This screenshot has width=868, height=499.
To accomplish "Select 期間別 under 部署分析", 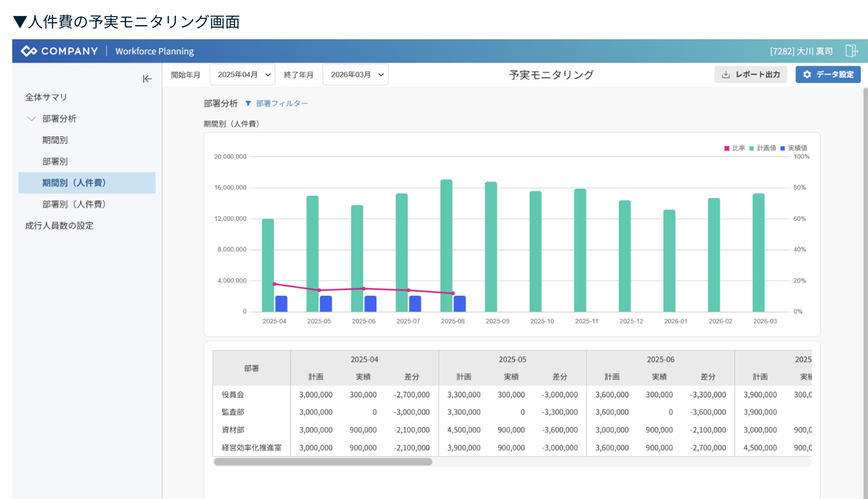I will point(55,140).
